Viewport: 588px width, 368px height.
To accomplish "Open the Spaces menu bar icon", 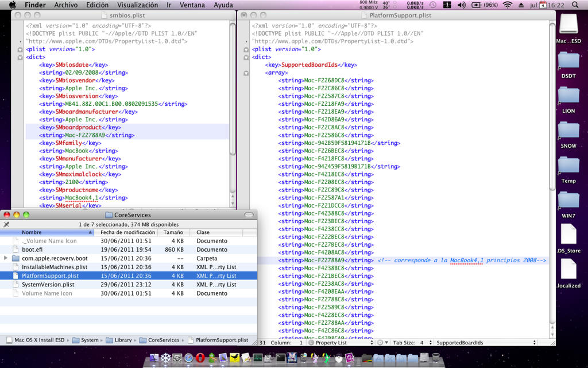I will pyautogui.click(x=447, y=5).
